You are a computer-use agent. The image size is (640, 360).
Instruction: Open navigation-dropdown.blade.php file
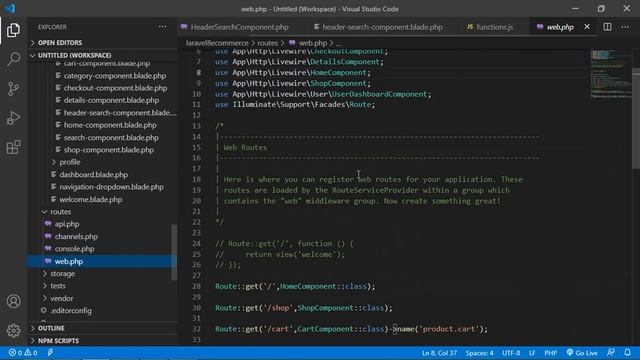111,187
